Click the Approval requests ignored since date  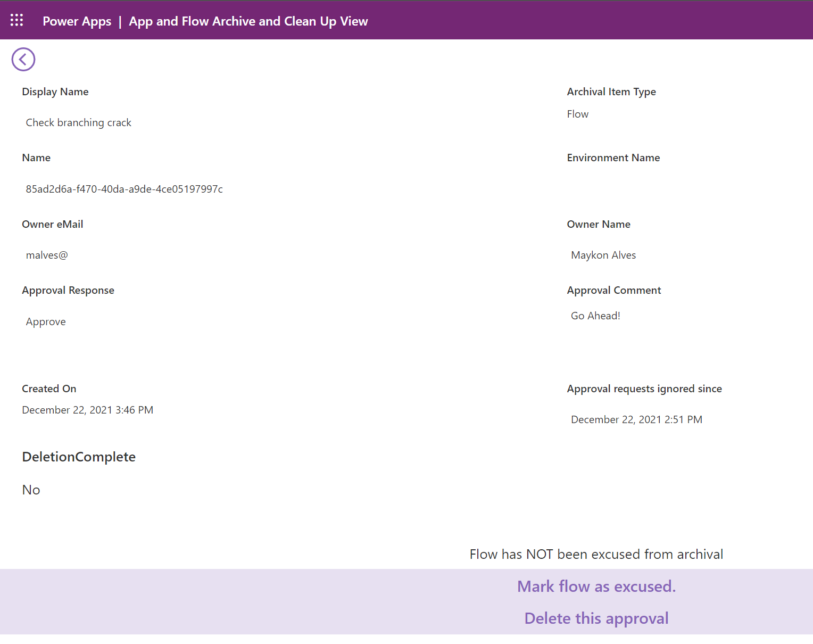coord(636,419)
